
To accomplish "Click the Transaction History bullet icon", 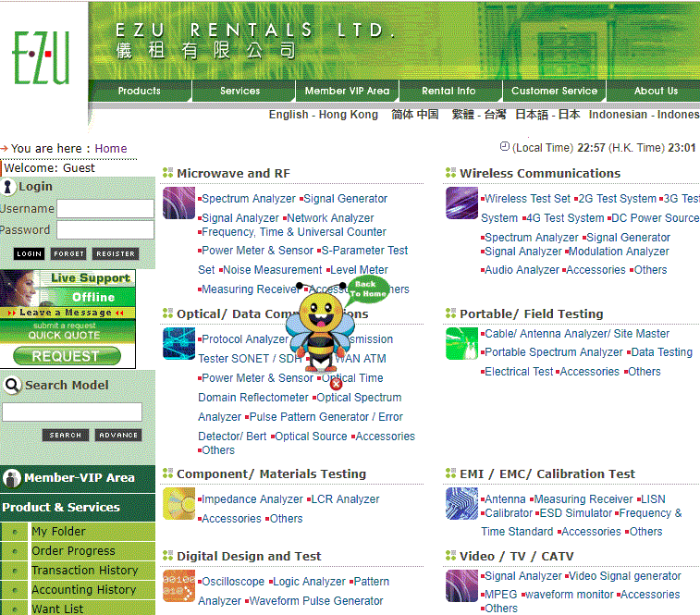I will pyautogui.click(x=15, y=571).
